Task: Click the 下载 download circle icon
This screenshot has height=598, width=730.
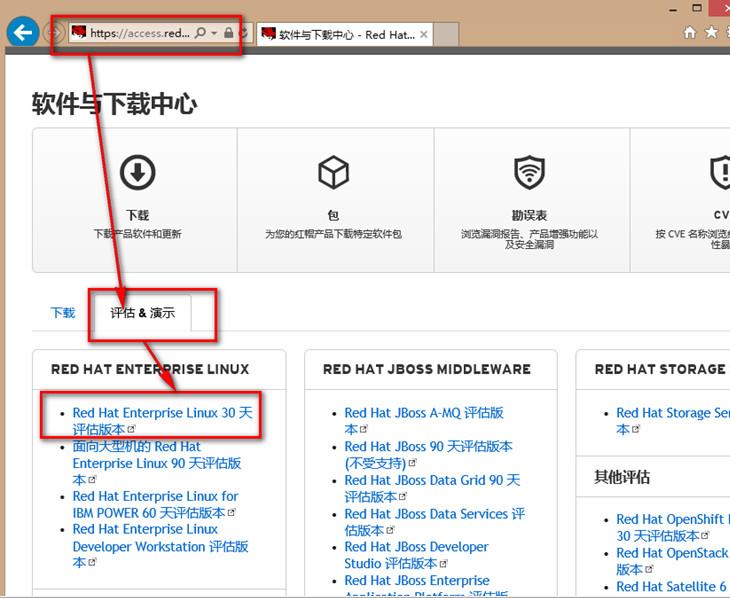Action: [137, 172]
